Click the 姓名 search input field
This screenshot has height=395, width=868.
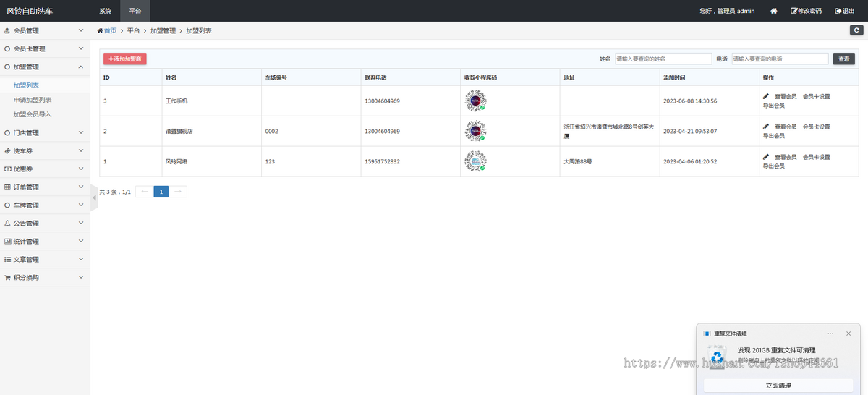point(663,59)
